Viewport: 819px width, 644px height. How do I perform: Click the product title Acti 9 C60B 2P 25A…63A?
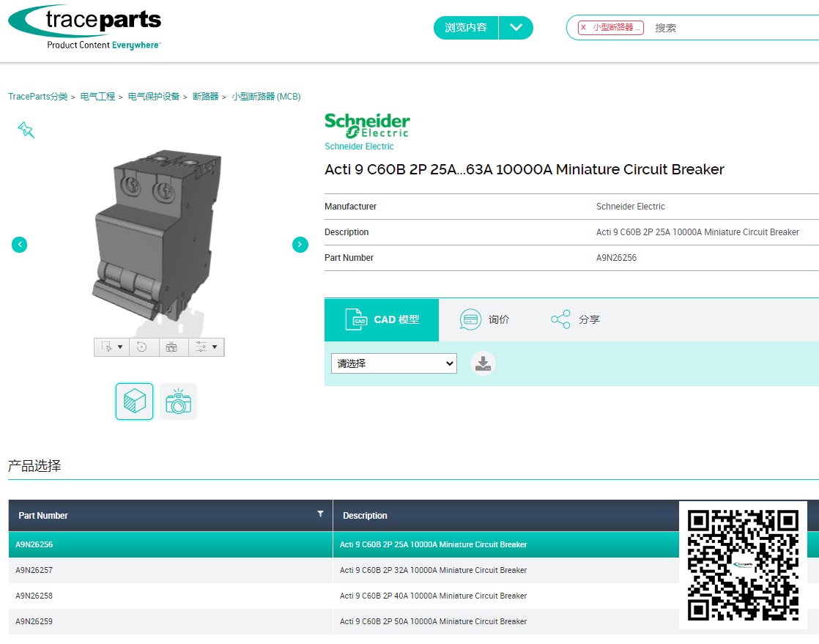[x=524, y=169]
